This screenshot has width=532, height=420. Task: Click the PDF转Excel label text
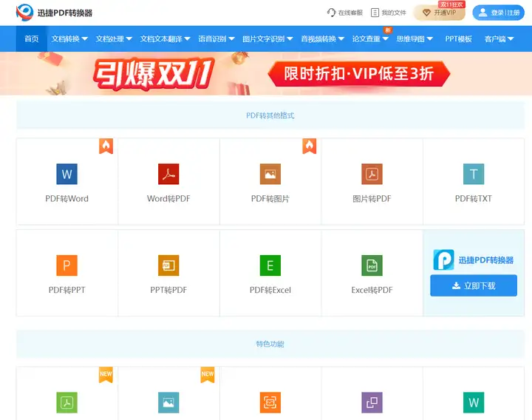(270, 290)
